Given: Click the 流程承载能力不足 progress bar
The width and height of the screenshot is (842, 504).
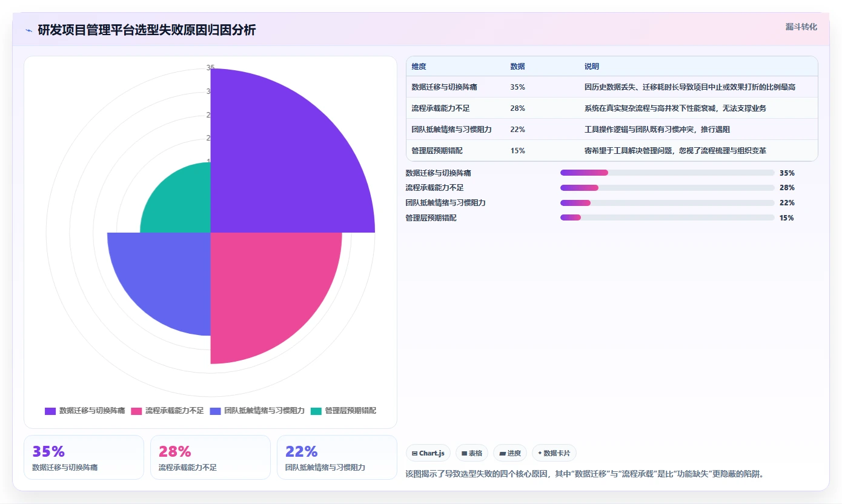Looking at the screenshot, I should (x=668, y=188).
